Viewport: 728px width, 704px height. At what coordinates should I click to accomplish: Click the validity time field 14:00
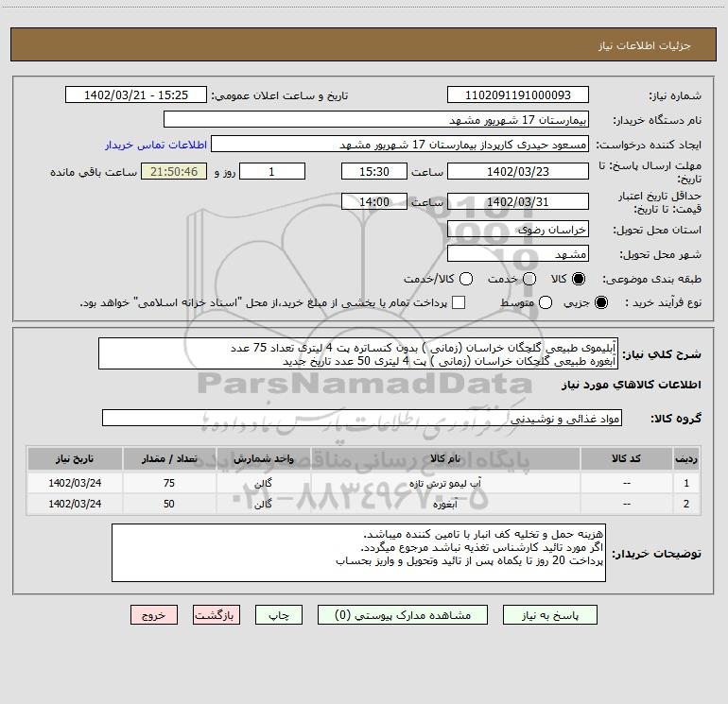374,201
